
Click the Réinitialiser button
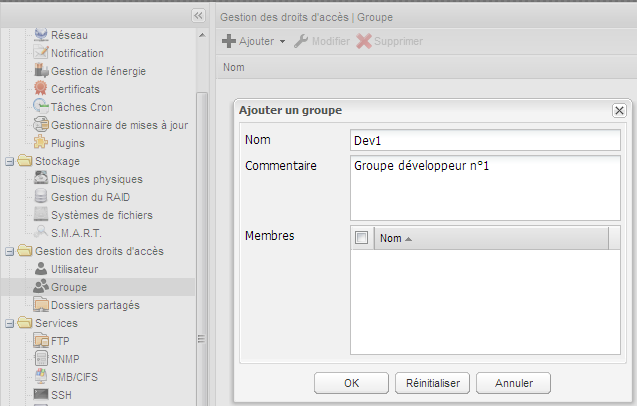pyautogui.click(x=432, y=382)
